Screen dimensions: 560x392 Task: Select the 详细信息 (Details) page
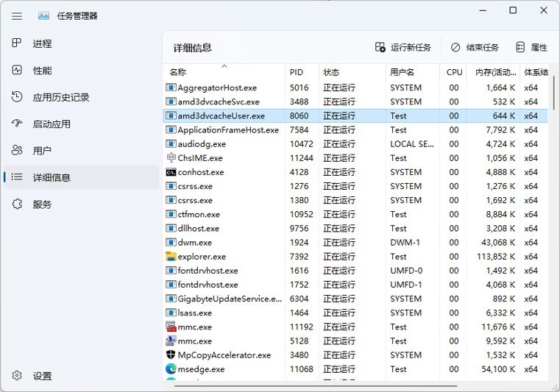(x=81, y=177)
